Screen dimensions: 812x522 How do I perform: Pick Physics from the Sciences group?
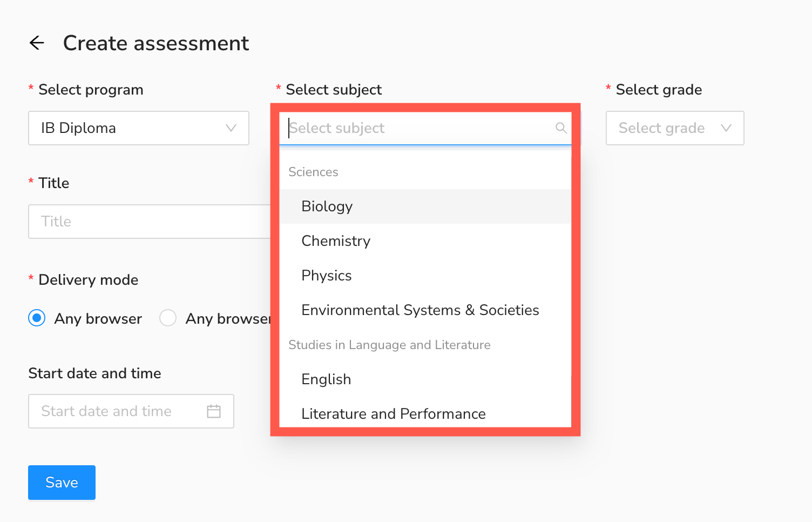coord(327,276)
